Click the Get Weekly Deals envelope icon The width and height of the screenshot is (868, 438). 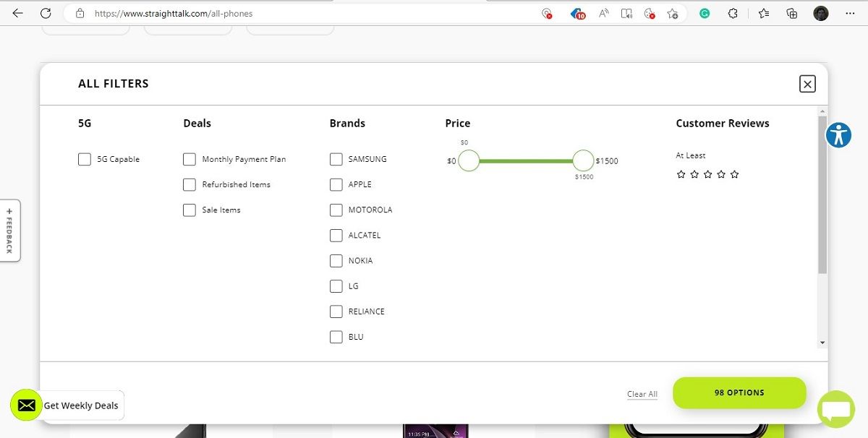click(x=27, y=405)
